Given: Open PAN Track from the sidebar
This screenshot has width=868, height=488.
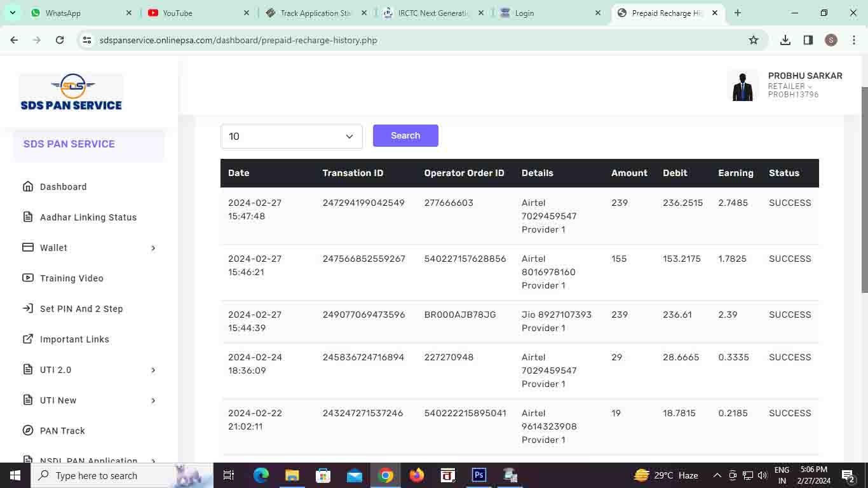Looking at the screenshot, I should tap(62, 431).
